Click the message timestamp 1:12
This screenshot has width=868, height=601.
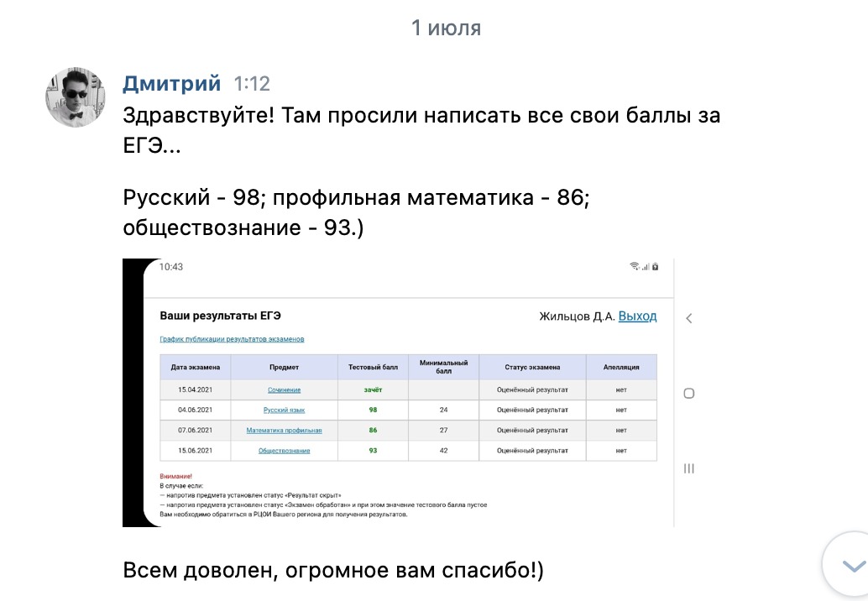[252, 84]
